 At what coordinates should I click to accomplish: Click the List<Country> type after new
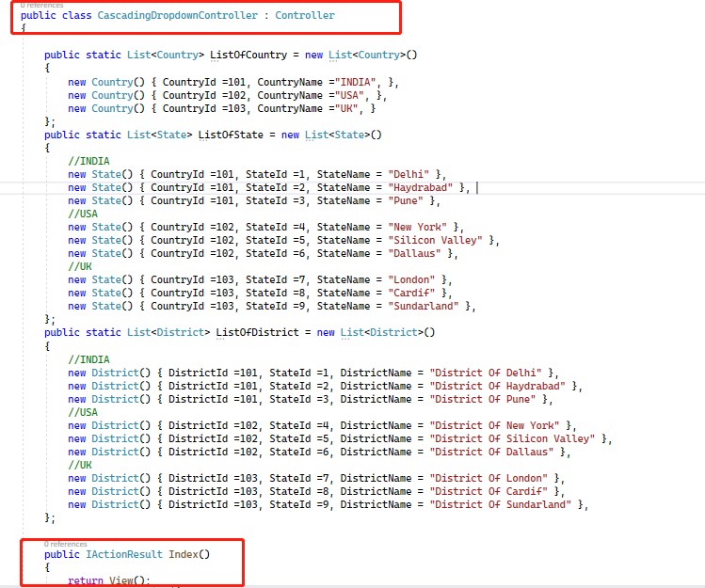point(367,55)
